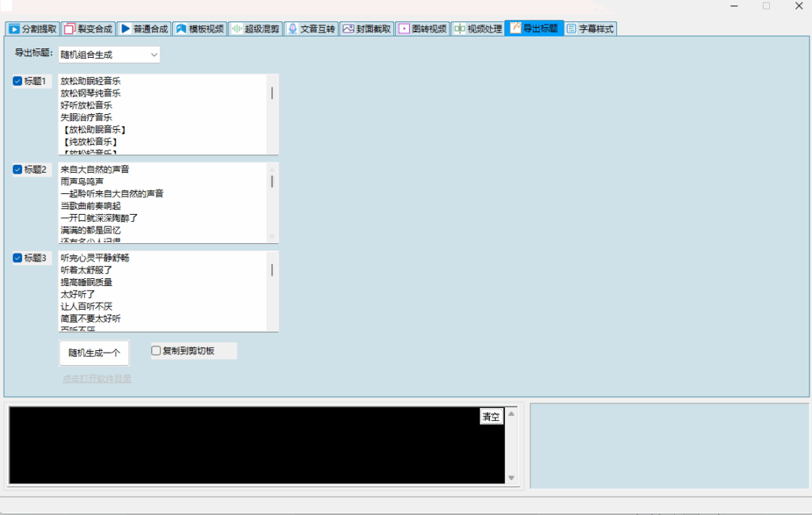Click the log panel scroll-up arrow
The image size is (812, 515).
(511, 414)
